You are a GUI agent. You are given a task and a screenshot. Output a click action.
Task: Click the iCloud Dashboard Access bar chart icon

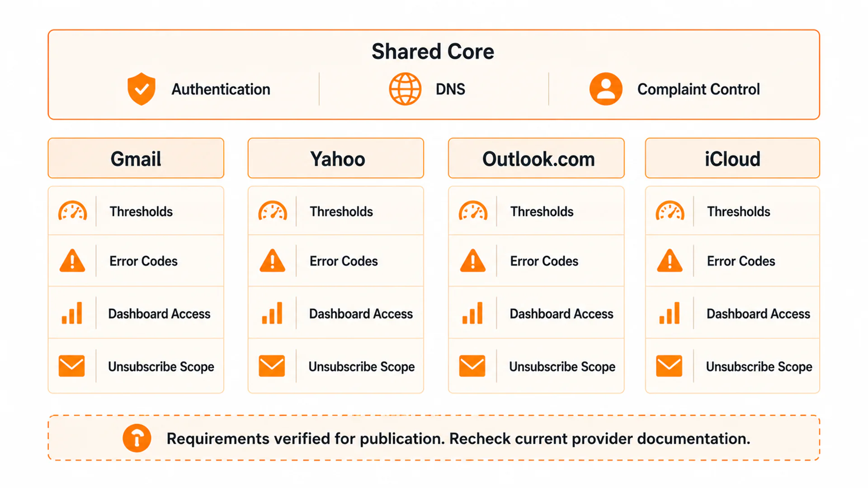(x=670, y=313)
